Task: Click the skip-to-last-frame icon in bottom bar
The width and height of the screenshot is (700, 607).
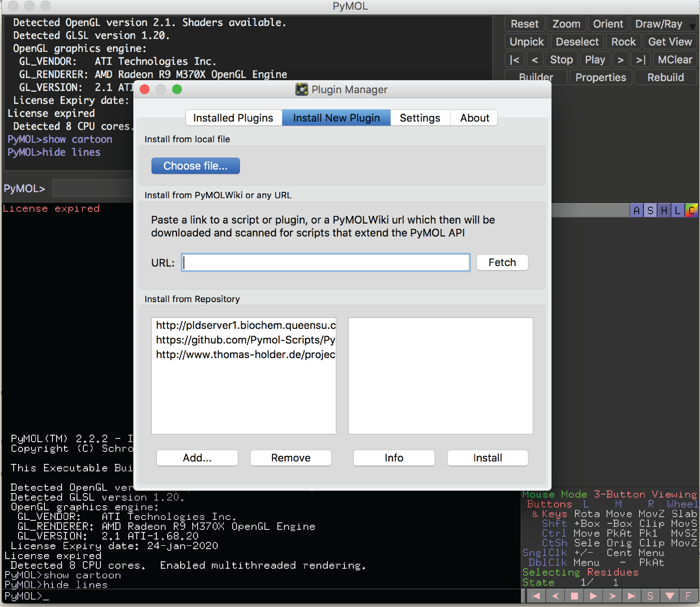Action: (x=631, y=596)
